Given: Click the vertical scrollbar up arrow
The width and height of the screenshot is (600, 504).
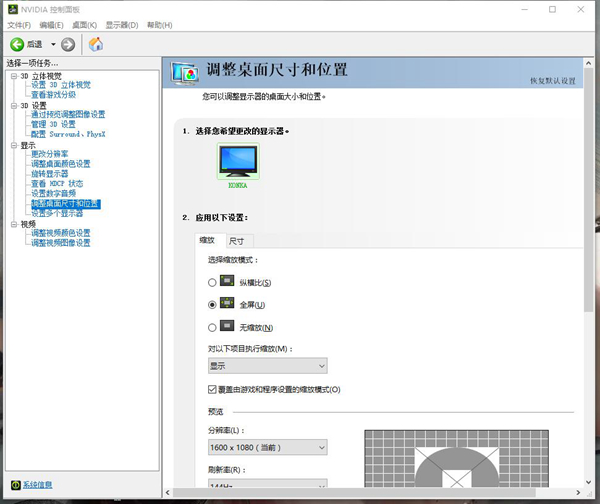Looking at the screenshot, I should click(x=589, y=63).
